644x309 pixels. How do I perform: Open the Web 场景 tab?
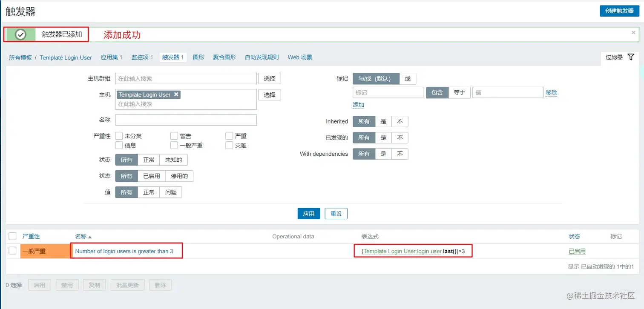coord(300,57)
